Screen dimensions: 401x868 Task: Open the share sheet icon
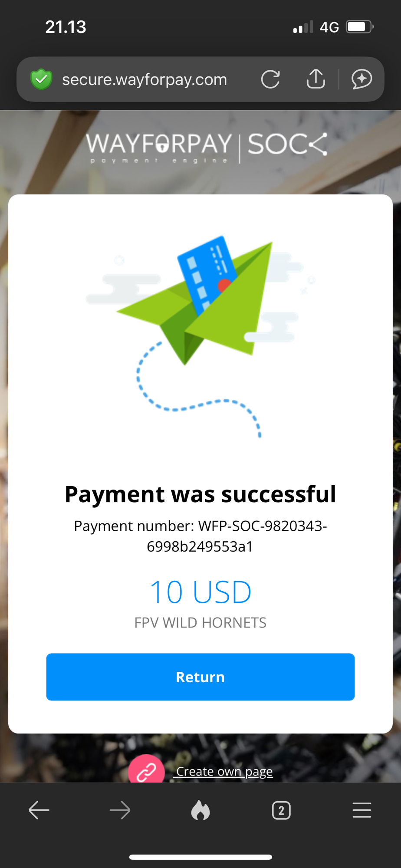coord(316,79)
